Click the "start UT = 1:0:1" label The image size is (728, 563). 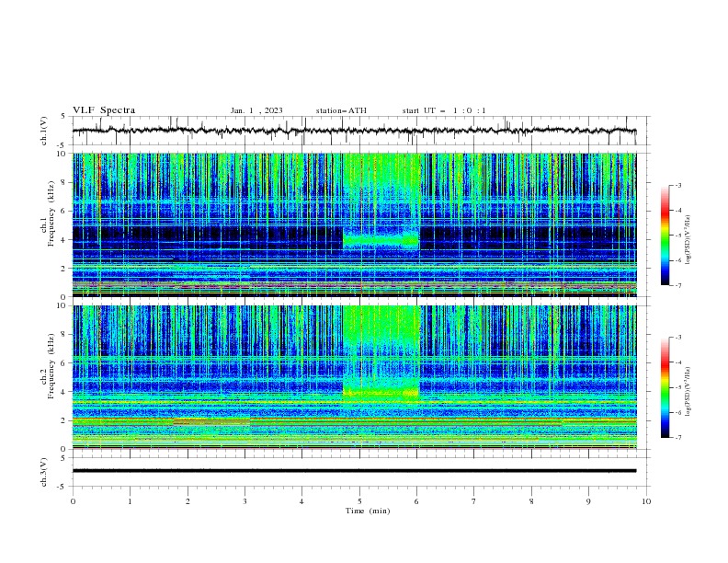point(444,110)
